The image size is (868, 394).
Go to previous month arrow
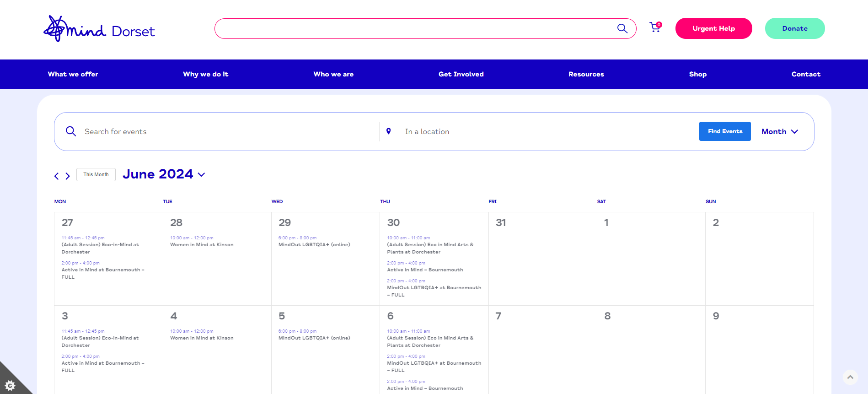[57, 176]
